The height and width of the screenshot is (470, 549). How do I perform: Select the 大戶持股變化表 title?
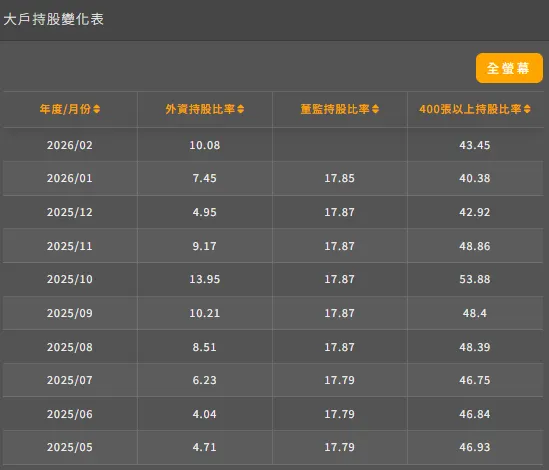(x=54, y=19)
